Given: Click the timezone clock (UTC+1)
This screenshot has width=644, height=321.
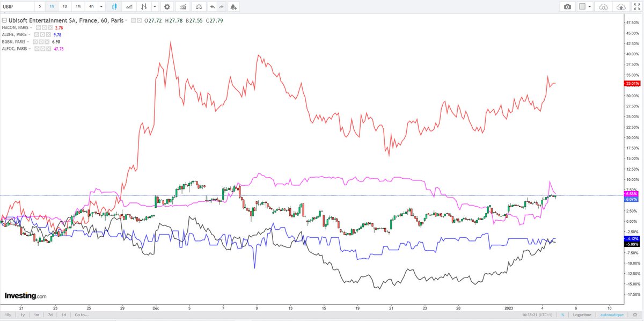Looking at the screenshot, I should click(x=537, y=315).
